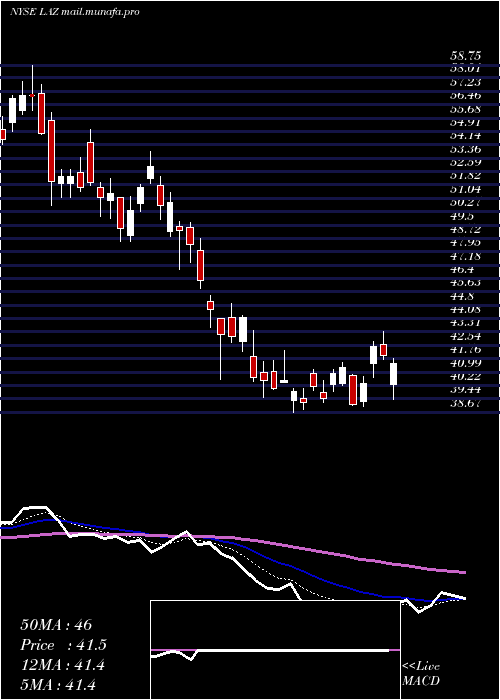Screen dimensions: 500x700
Task: Select the 47.18 price axis label
Action: point(465,256)
